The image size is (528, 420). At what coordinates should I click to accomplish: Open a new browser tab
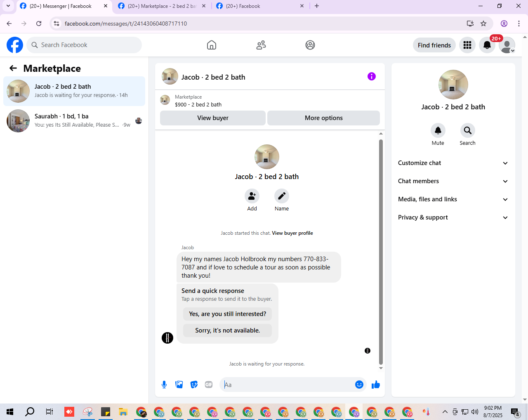(317, 6)
